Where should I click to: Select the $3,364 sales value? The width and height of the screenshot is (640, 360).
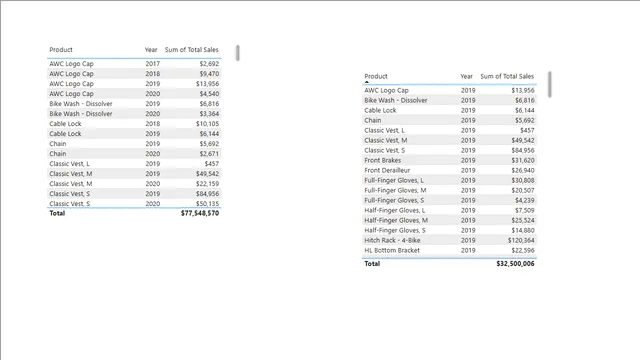(x=209, y=114)
